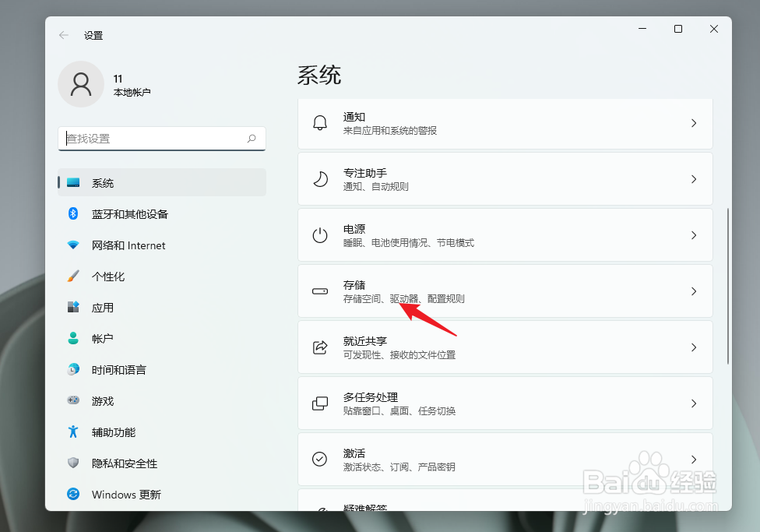Expand the Notifications settings row chevron
760x532 pixels.
(693, 123)
